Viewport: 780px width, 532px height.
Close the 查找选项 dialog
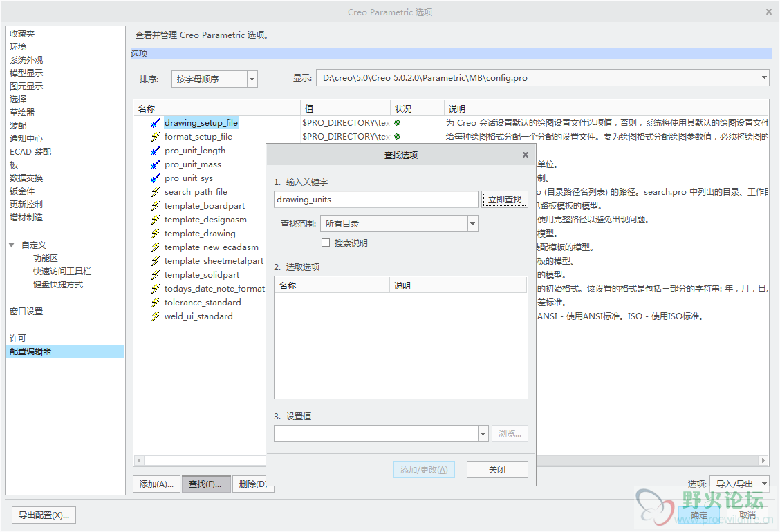click(526, 155)
